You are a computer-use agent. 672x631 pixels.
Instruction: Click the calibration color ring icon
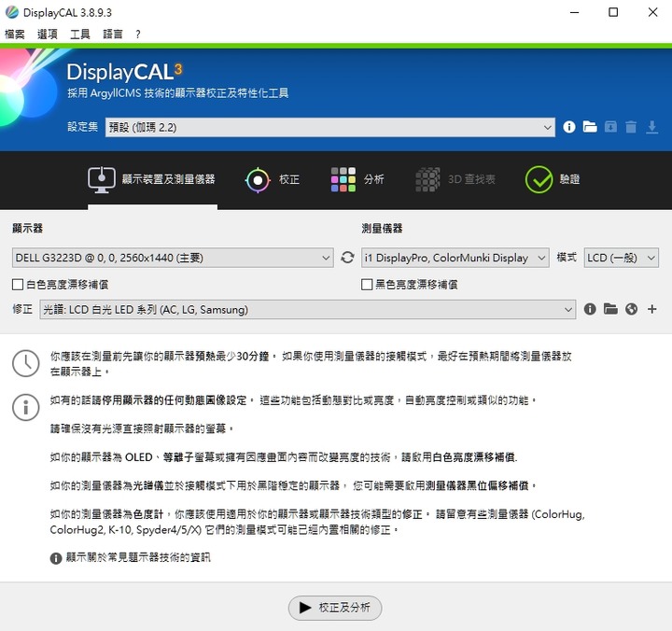click(258, 180)
